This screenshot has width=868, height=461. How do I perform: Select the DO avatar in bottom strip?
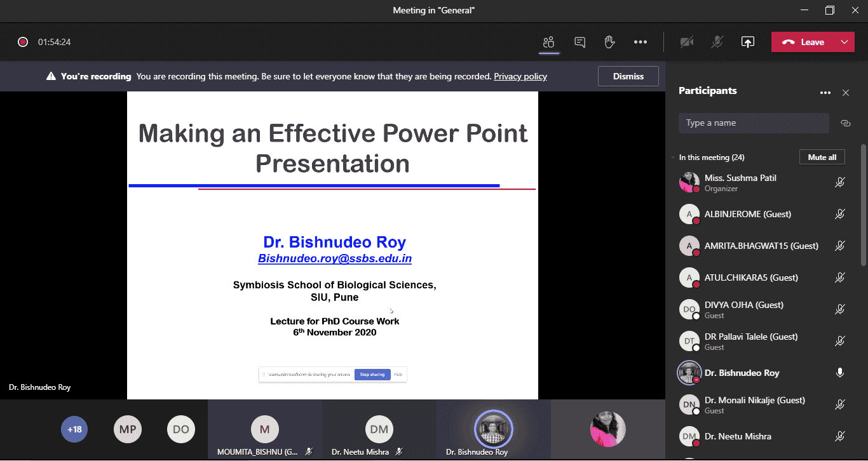pos(181,430)
